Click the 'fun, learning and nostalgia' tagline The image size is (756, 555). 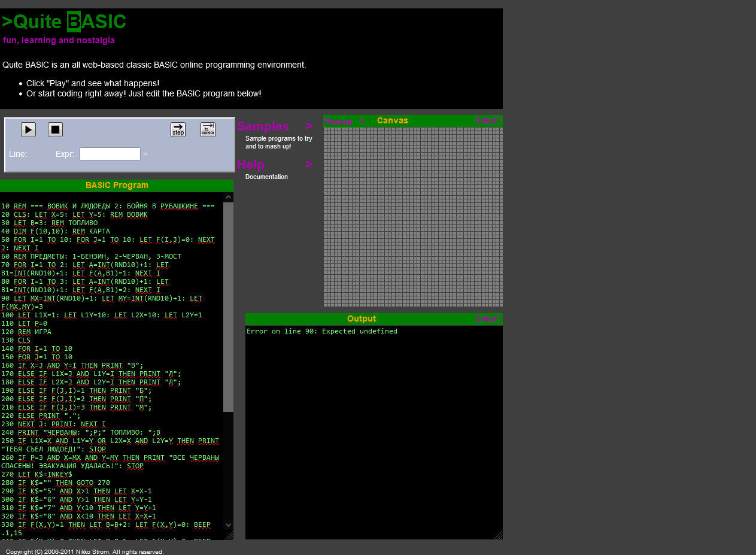tap(59, 41)
